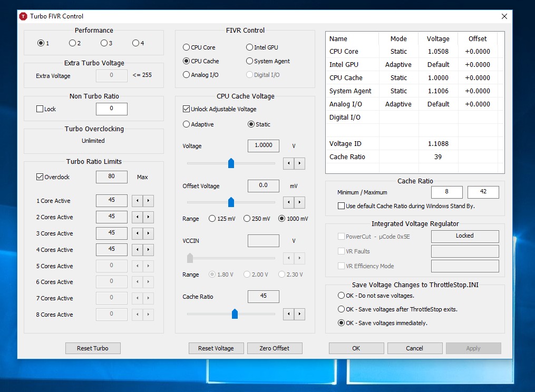Click right arrow for 3 Cores Active

(149, 233)
